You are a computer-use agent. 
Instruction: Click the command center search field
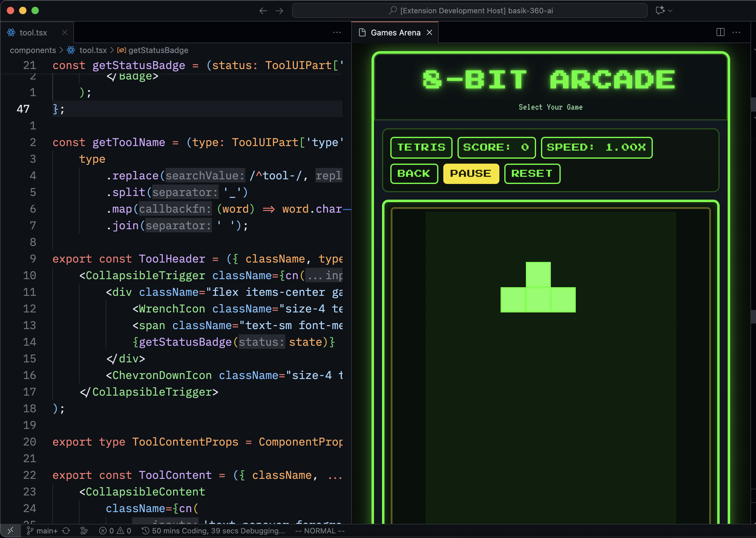(469, 10)
